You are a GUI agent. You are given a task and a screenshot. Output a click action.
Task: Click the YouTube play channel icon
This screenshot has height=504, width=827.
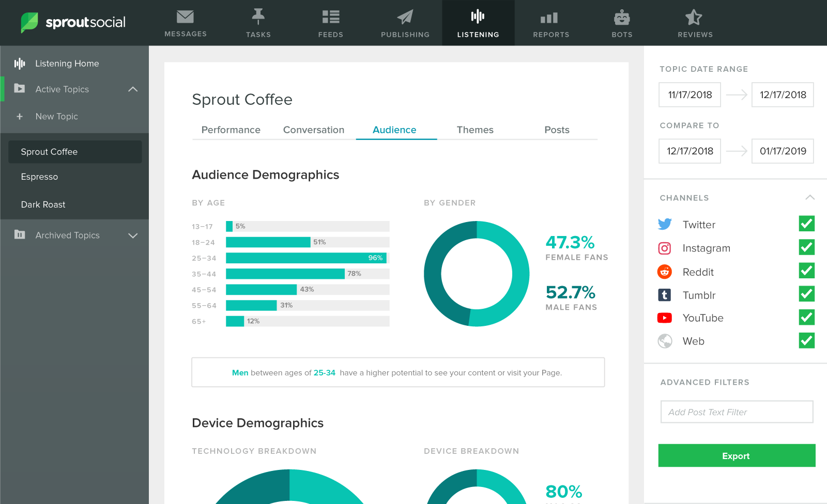[665, 318]
